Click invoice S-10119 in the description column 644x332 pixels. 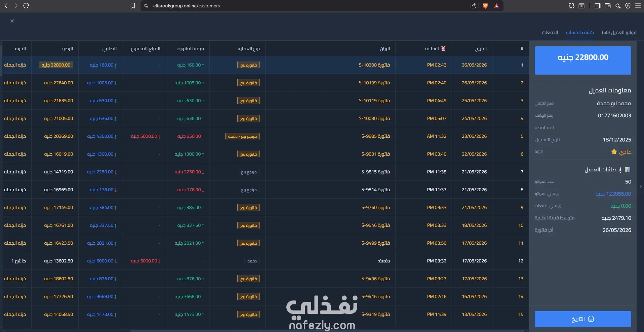pos(374,100)
